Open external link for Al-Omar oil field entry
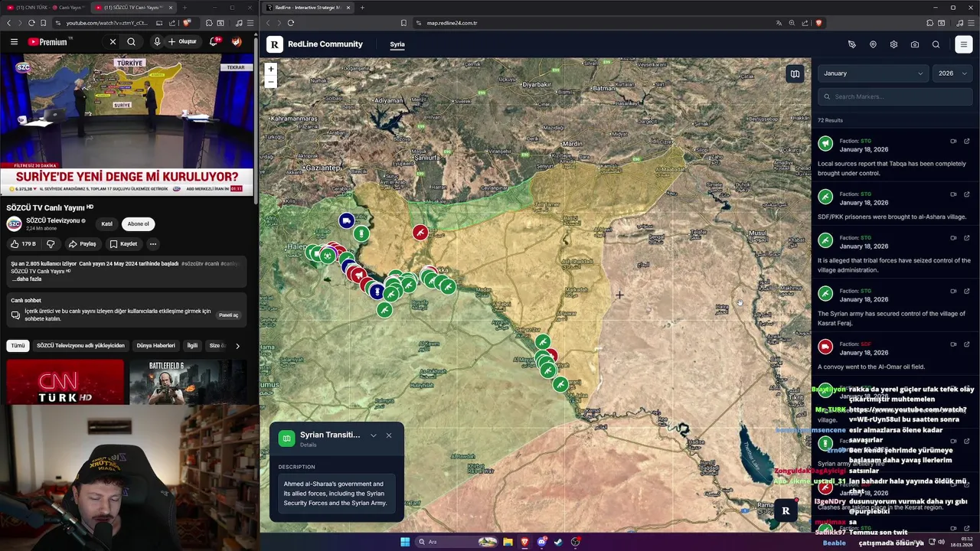Viewport: 980px width, 551px height. pyautogui.click(x=966, y=344)
